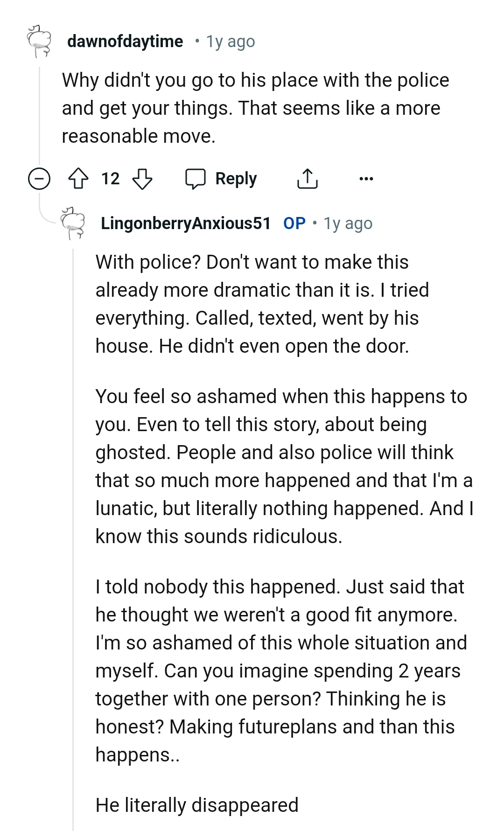Open LingonberryAnxious51's avatar
Screen dimensions: 504x831
73,223
